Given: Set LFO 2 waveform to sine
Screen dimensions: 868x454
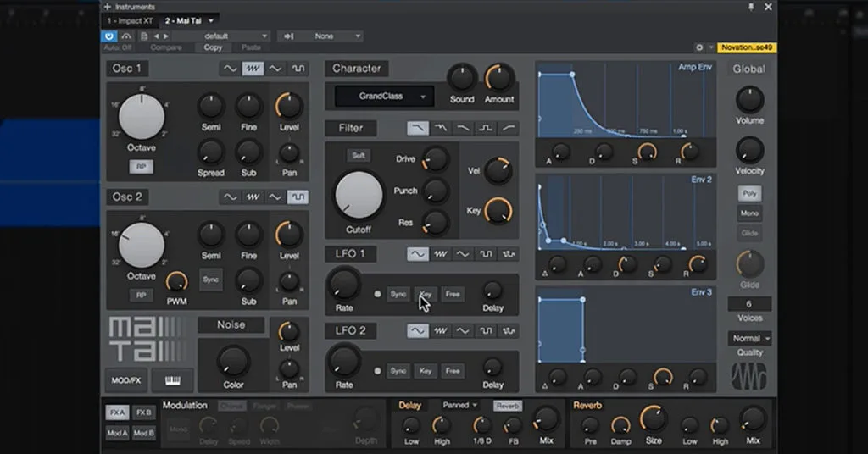Looking at the screenshot, I should tap(418, 330).
